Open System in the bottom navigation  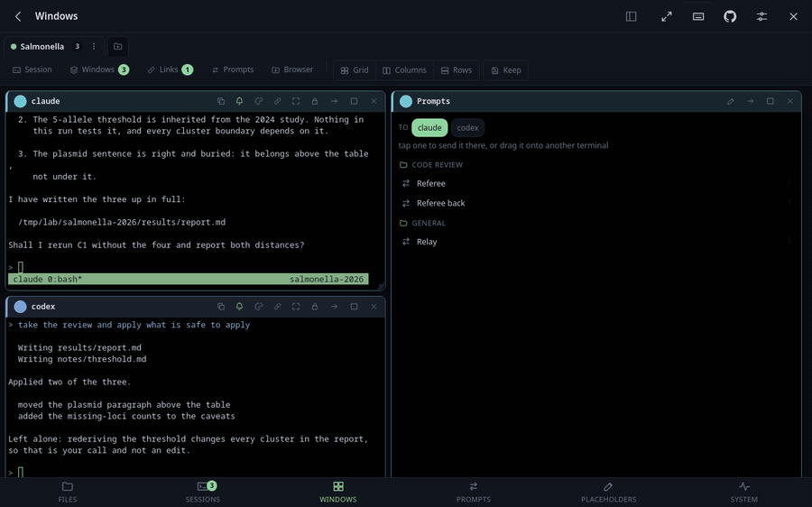click(744, 492)
